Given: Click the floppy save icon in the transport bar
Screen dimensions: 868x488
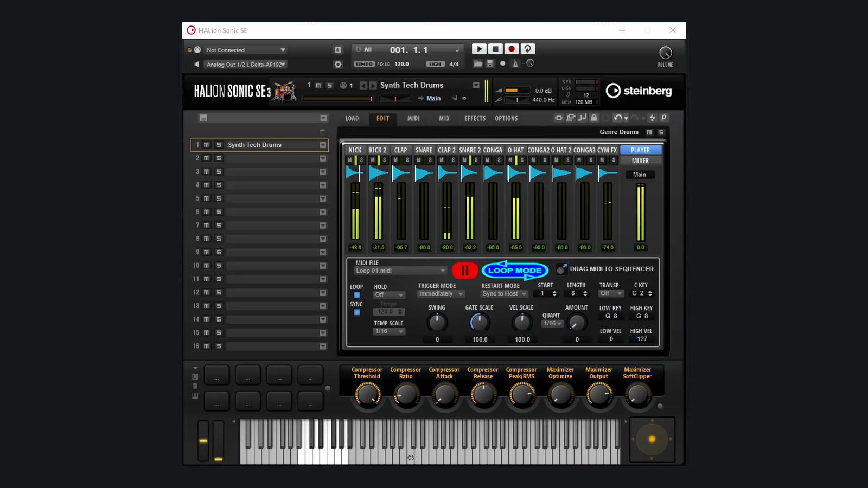Looking at the screenshot, I should pyautogui.click(x=490, y=63).
